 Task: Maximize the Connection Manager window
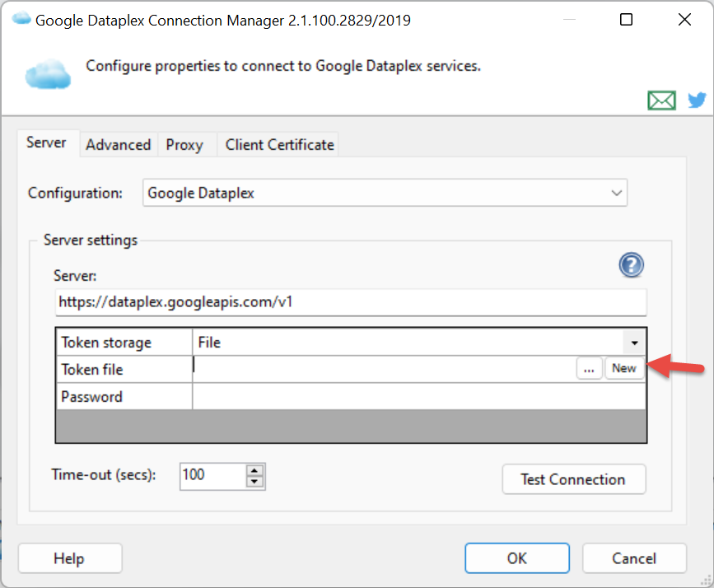[x=627, y=20]
